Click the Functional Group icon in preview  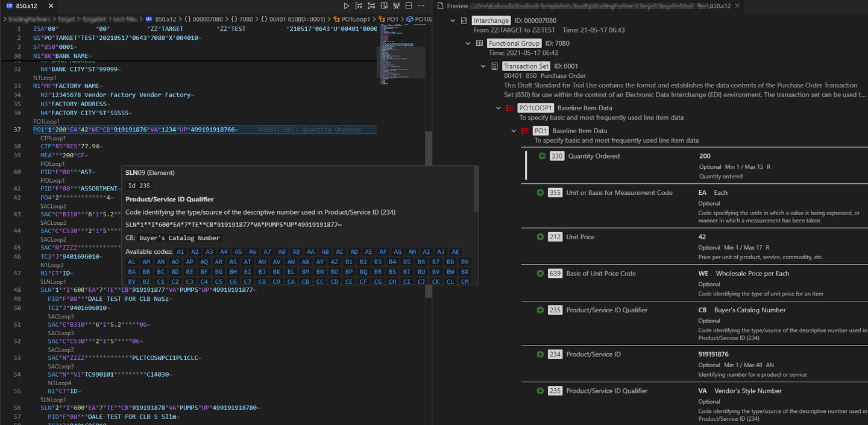[x=479, y=43]
